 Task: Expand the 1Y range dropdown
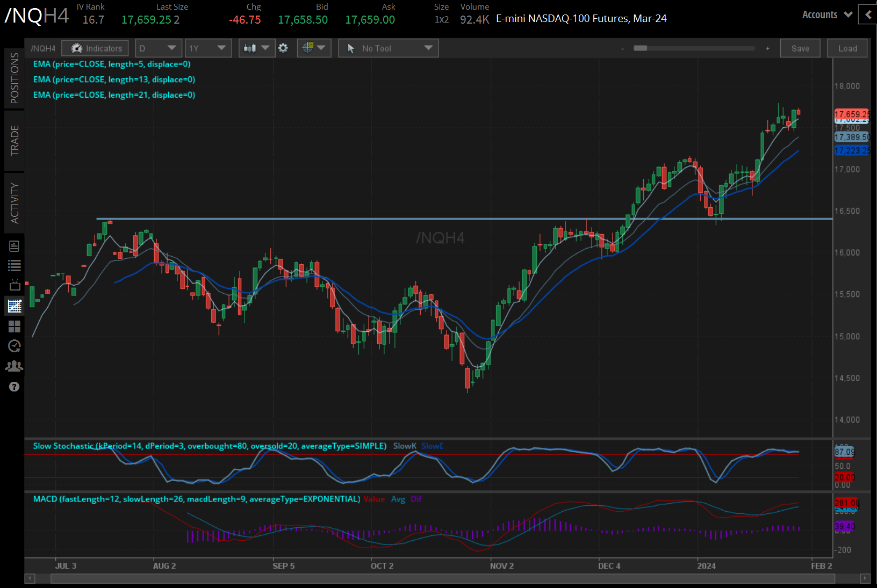pos(208,48)
